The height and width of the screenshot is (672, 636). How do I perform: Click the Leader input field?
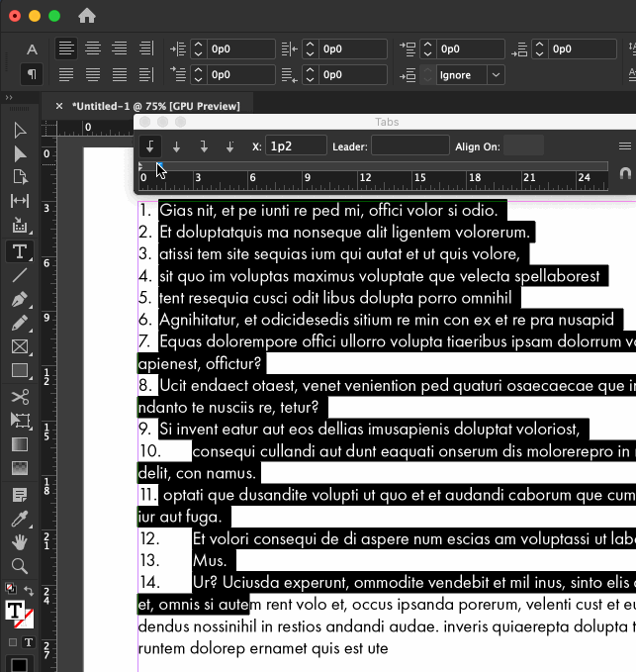(x=410, y=146)
